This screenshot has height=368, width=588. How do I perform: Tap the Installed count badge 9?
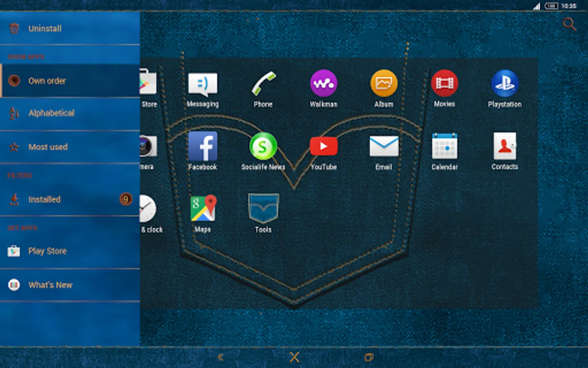click(x=126, y=199)
